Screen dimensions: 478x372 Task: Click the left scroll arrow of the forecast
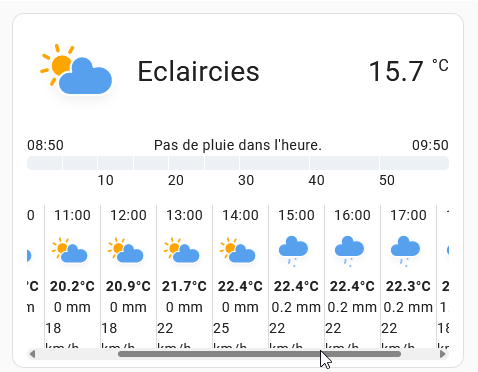pyautogui.click(x=32, y=354)
